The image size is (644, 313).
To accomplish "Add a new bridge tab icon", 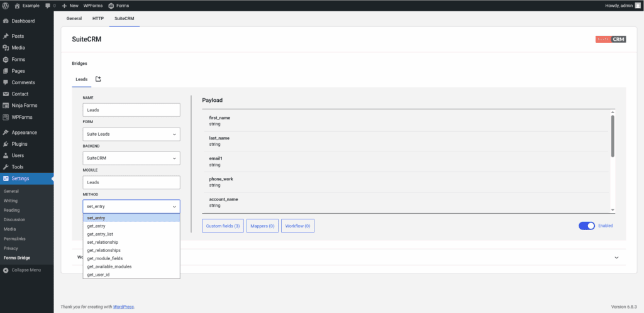I will coord(98,79).
